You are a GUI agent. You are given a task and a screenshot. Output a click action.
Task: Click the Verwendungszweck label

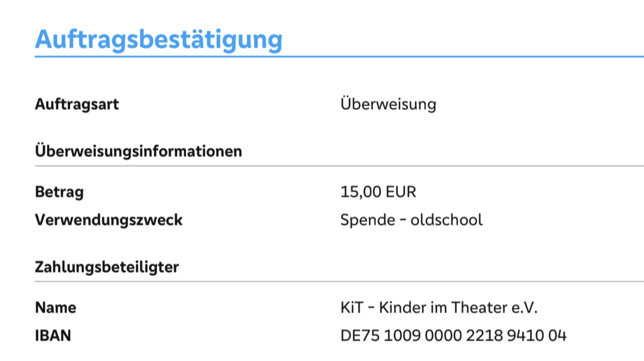(x=109, y=220)
